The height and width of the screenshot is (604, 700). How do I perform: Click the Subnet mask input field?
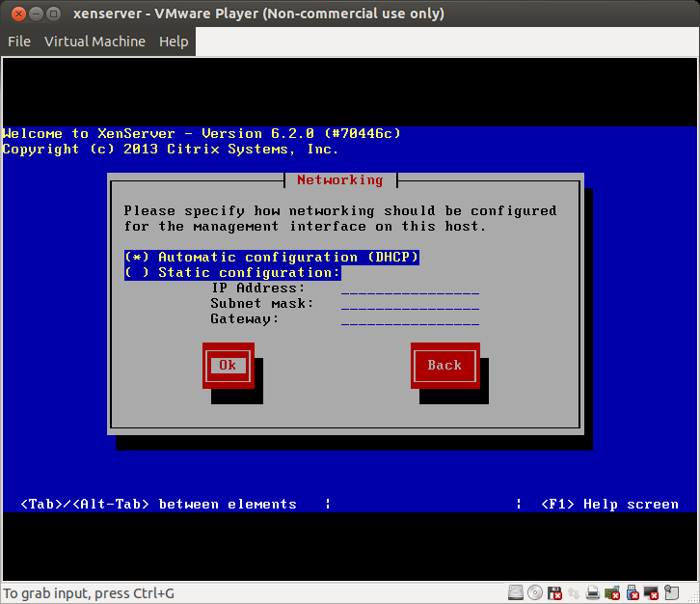pos(410,304)
